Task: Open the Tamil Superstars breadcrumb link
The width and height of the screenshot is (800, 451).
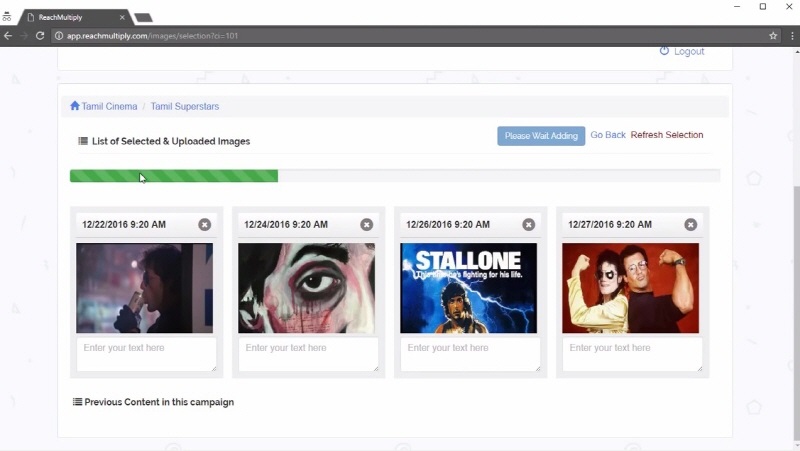Action: (x=185, y=106)
